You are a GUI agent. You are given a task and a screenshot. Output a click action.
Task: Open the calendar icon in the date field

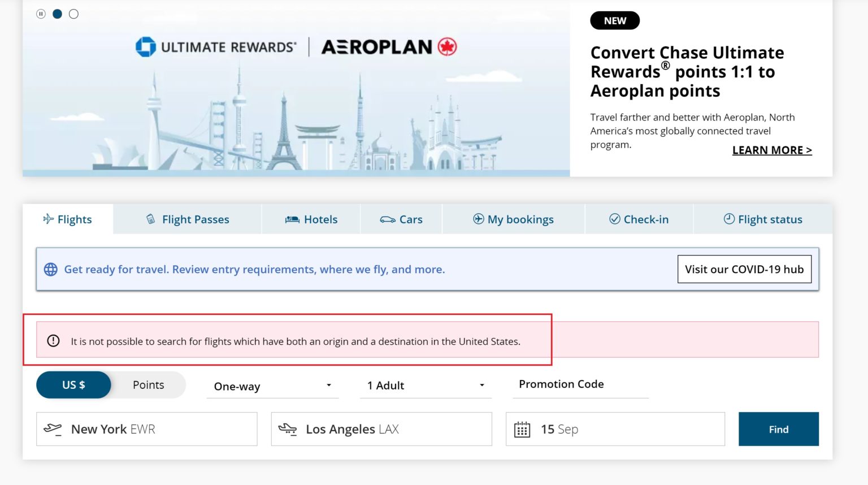tap(521, 430)
